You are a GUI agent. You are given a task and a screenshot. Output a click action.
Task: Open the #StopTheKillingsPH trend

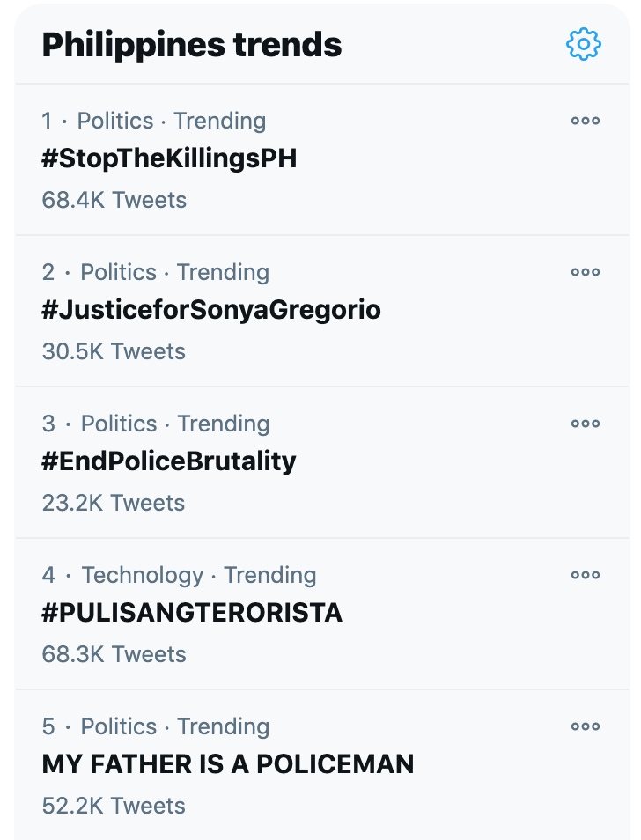click(x=169, y=158)
